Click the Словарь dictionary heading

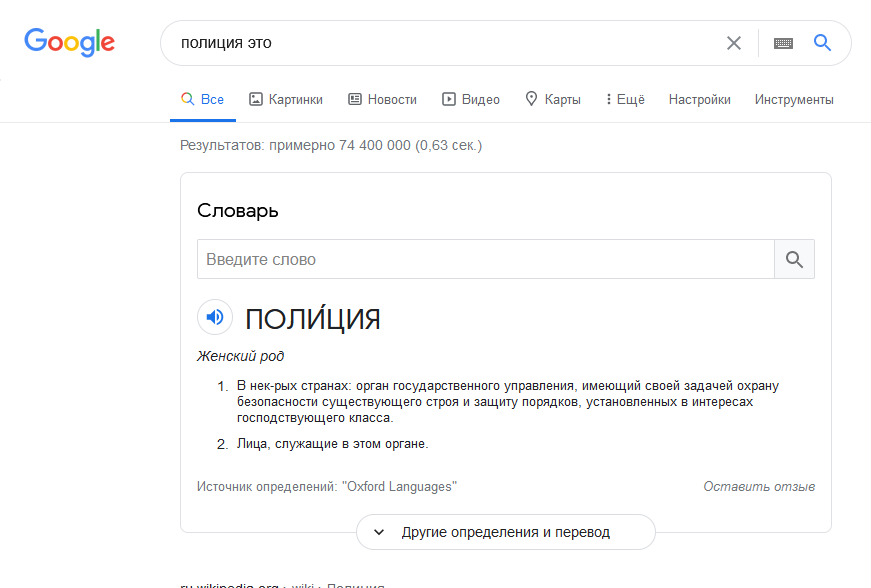point(238,211)
